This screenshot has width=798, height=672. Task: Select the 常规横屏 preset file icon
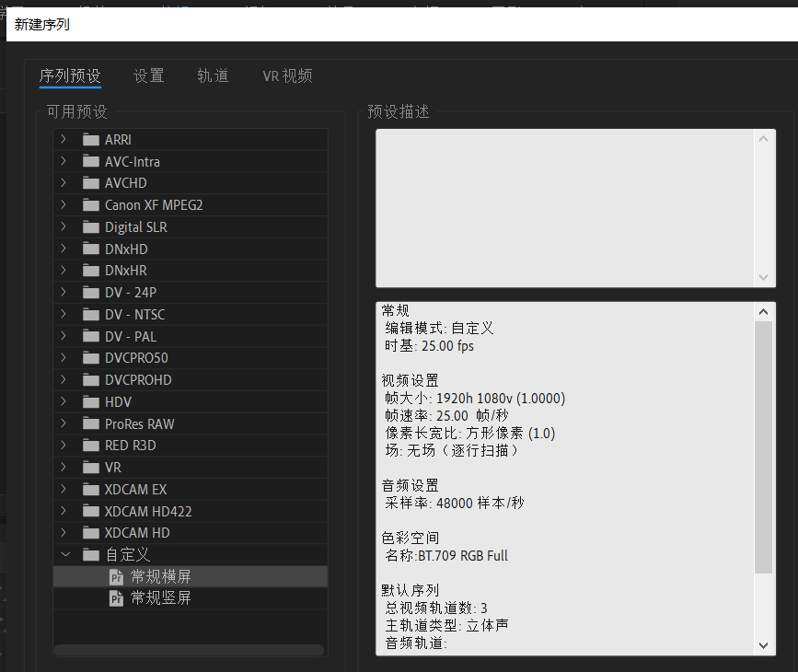(116, 577)
